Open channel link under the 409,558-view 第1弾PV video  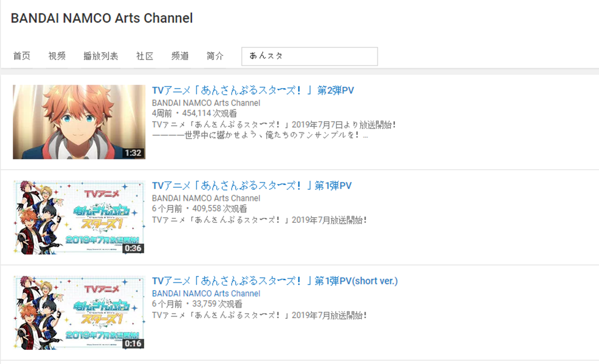pyautogui.click(x=206, y=199)
